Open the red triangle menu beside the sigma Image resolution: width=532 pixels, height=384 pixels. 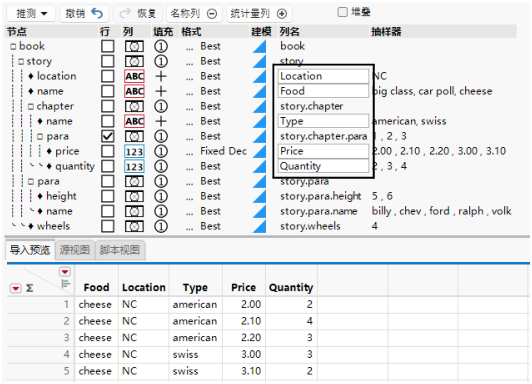pos(16,289)
